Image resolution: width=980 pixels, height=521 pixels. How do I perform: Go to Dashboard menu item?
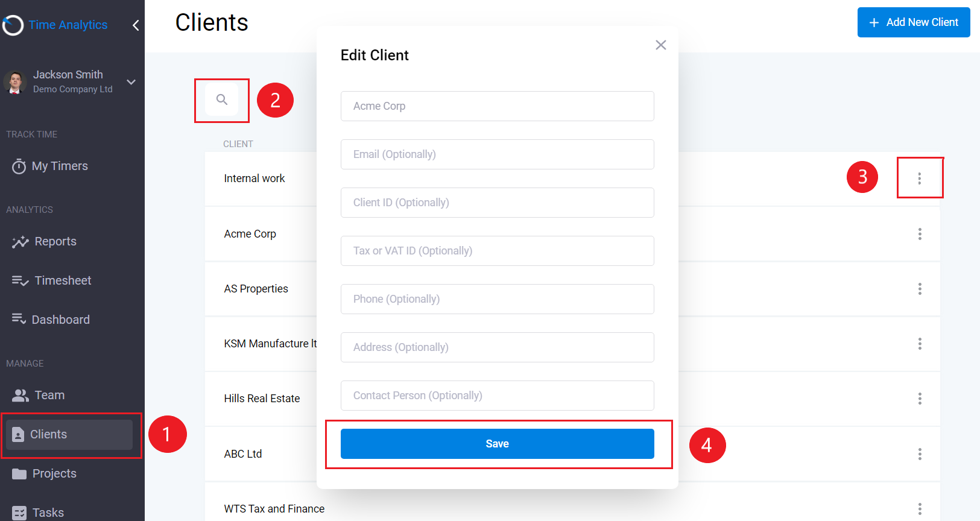(60, 320)
